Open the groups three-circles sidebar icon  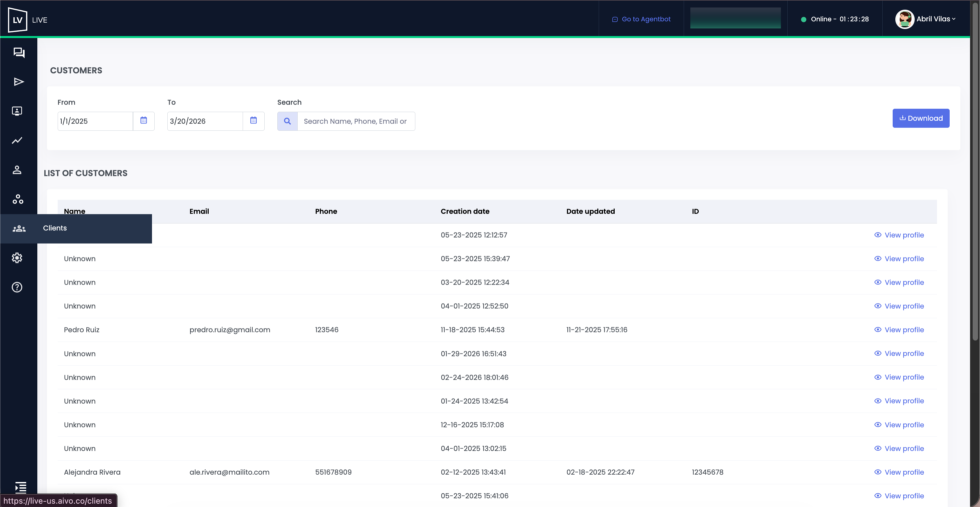pyautogui.click(x=18, y=199)
